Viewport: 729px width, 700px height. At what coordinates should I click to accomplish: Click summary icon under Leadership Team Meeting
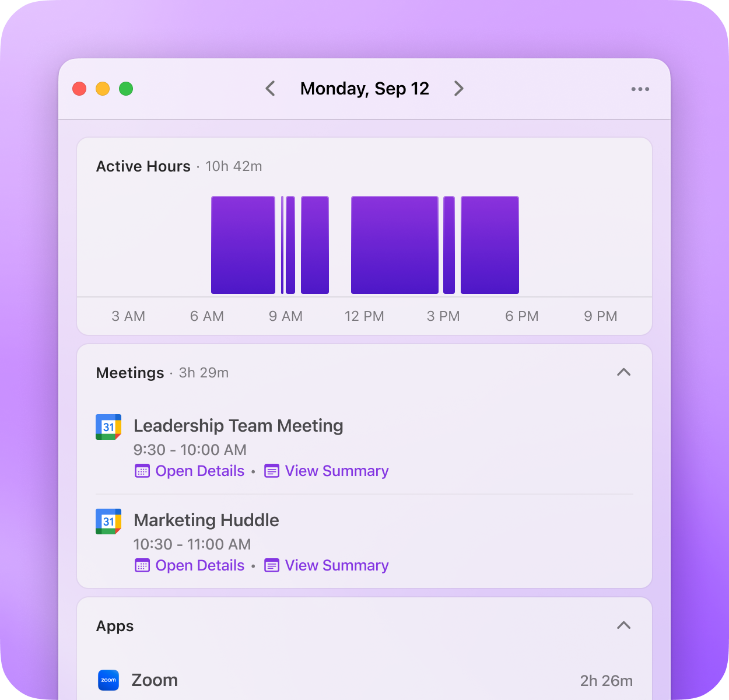[272, 471]
